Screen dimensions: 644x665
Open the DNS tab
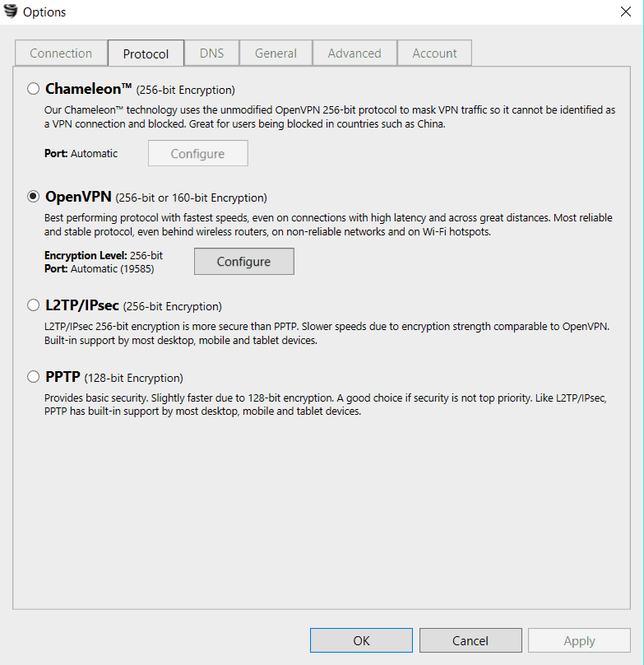[x=211, y=53]
